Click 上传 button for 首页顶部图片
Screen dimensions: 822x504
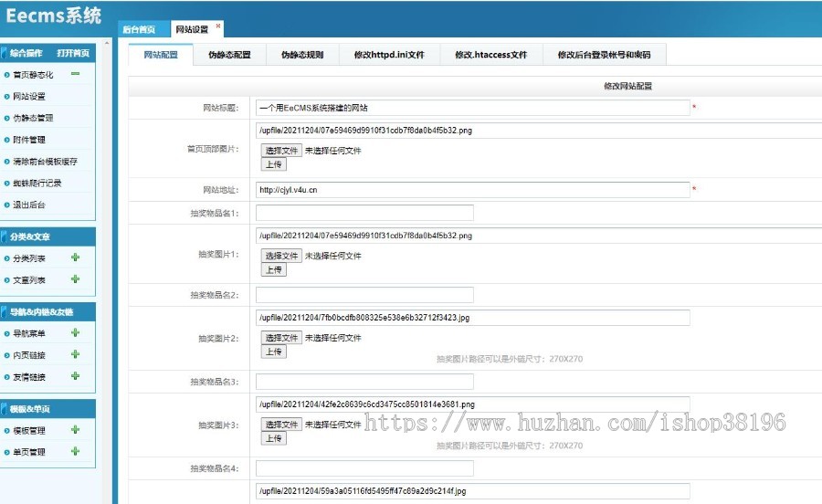(x=274, y=164)
